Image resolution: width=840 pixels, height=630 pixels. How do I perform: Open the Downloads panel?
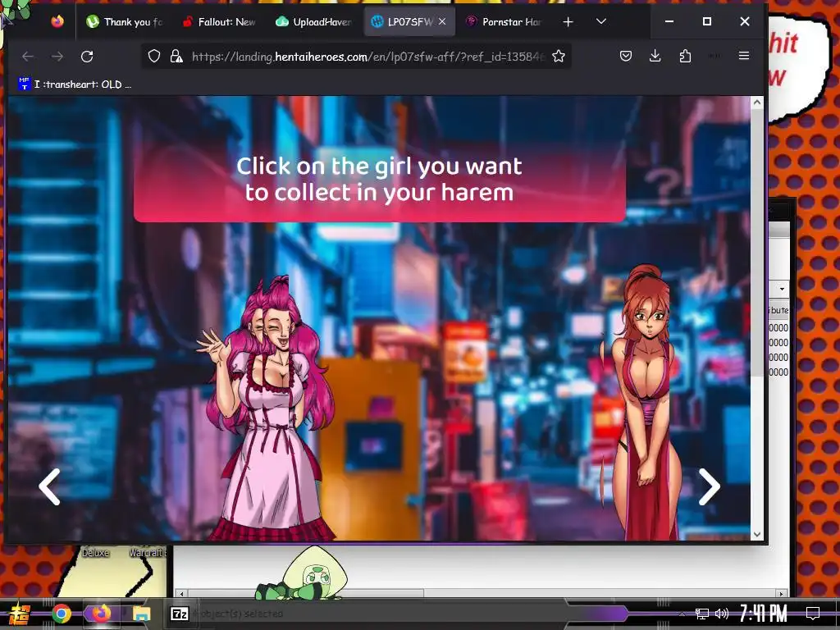[x=655, y=56]
